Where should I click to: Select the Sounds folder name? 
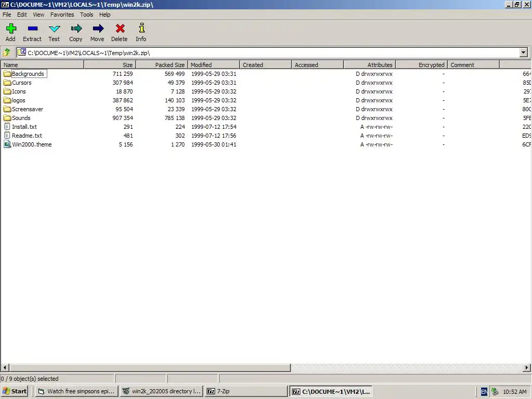pos(21,118)
